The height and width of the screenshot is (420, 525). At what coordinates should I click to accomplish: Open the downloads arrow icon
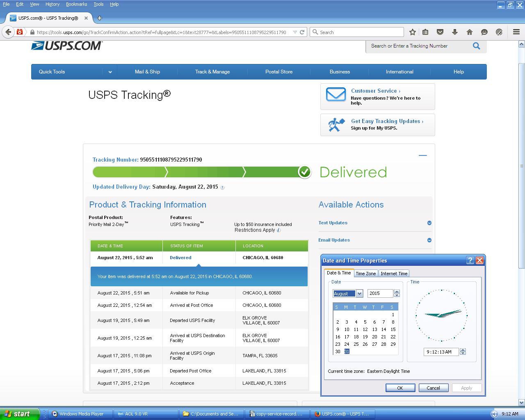coord(455,32)
